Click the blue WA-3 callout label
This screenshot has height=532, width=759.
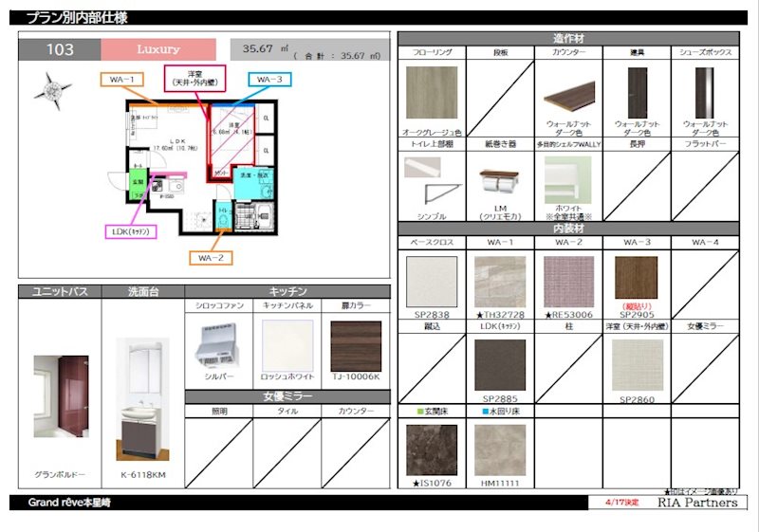point(269,80)
